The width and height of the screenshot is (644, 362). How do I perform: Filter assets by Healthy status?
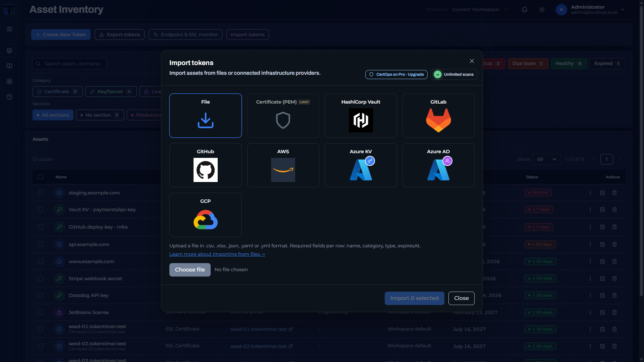pyautogui.click(x=569, y=64)
